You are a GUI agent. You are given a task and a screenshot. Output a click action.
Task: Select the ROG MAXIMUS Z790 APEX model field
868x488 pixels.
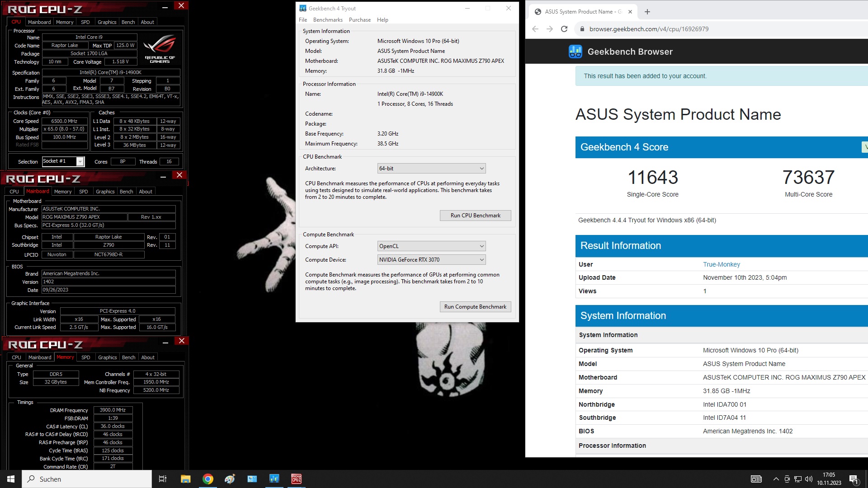tap(85, 217)
